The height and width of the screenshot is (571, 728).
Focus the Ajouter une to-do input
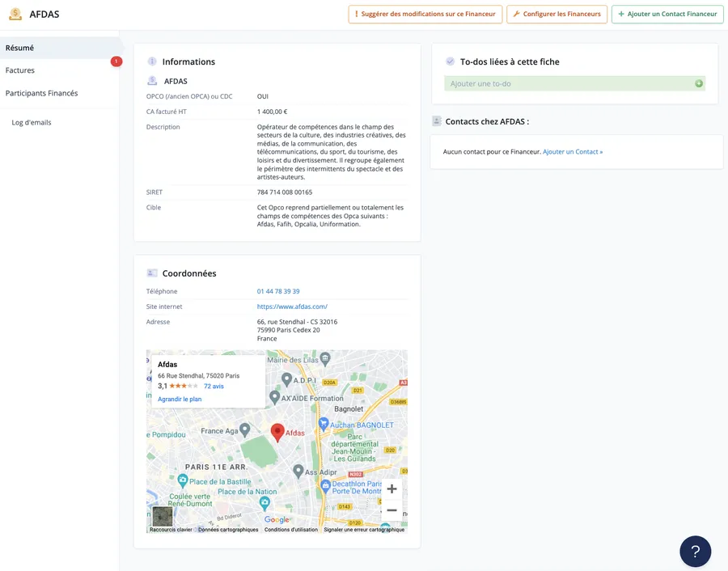(574, 83)
